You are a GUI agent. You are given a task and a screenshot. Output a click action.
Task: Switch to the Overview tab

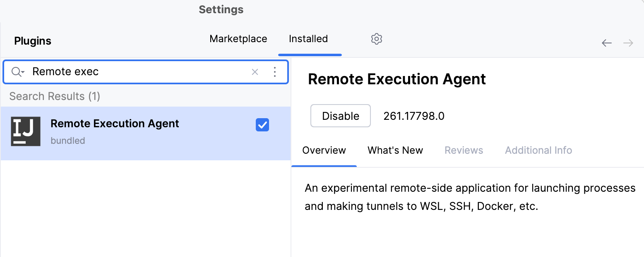tap(324, 150)
